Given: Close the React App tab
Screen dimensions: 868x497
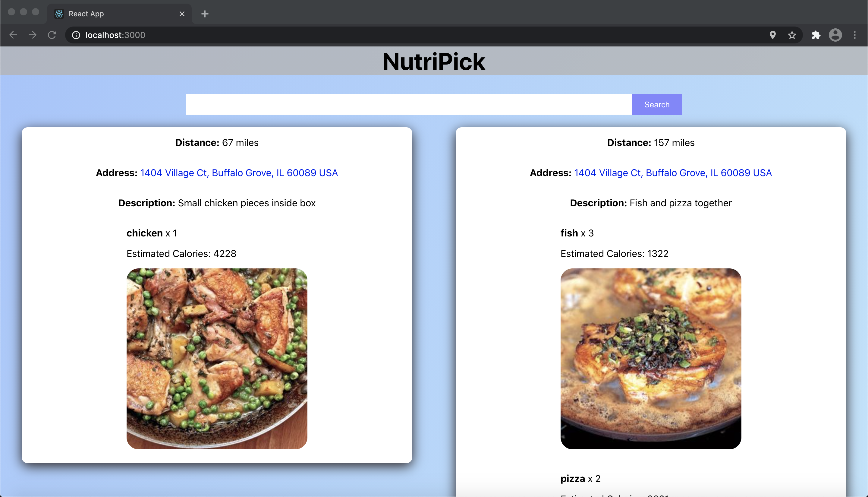Looking at the screenshot, I should coord(182,14).
